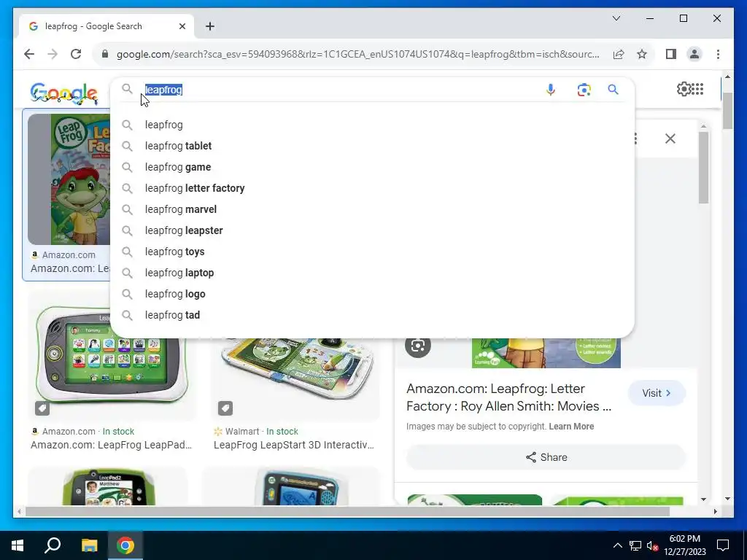This screenshot has width=747, height=560.
Task: Close the leapfrog Google Search tab
Action: [x=182, y=26]
